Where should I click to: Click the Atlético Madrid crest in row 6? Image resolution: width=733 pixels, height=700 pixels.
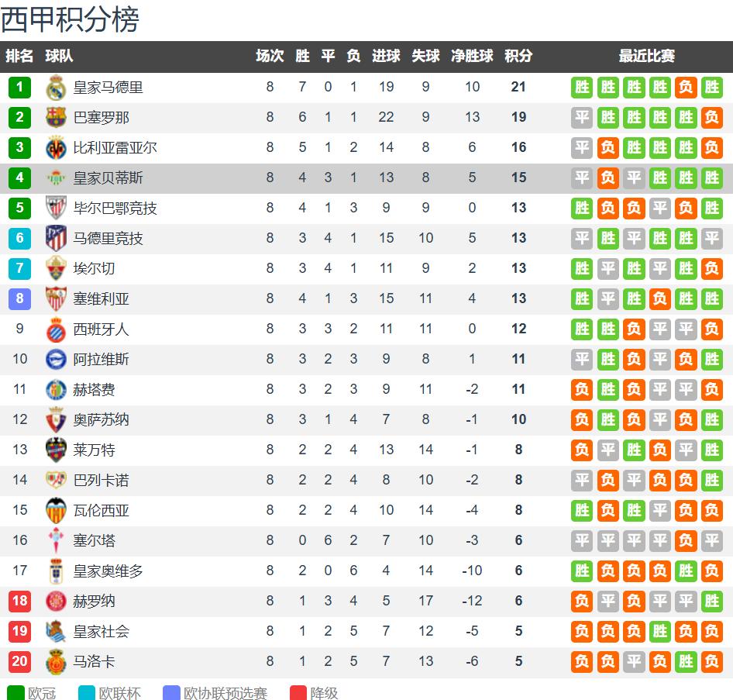coord(56,239)
